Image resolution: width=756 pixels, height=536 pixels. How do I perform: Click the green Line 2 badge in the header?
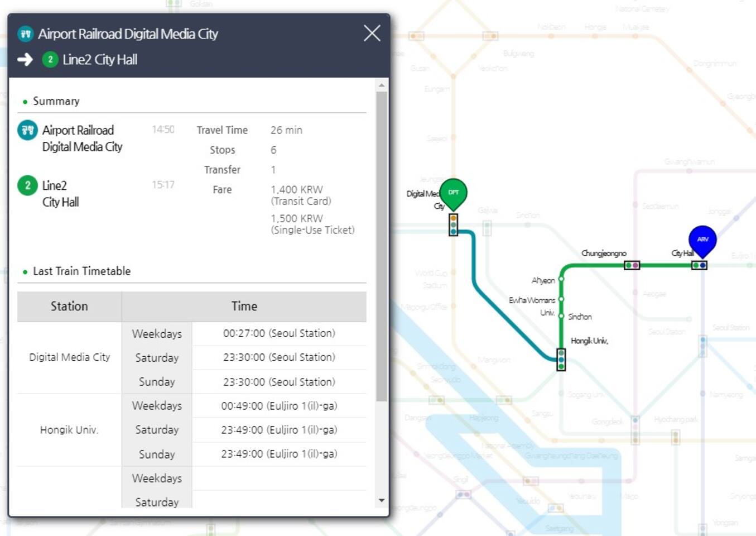50,60
